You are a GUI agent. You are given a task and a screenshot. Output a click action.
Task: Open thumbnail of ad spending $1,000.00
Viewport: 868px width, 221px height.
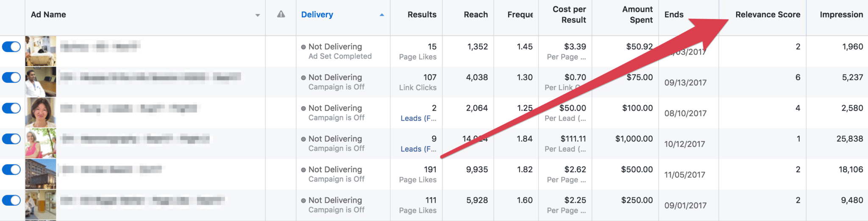point(41,143)
